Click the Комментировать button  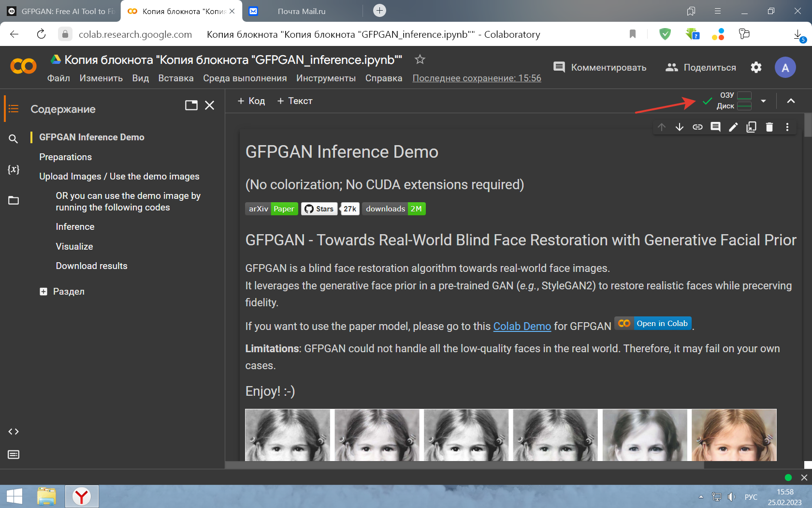pos(599,67)
